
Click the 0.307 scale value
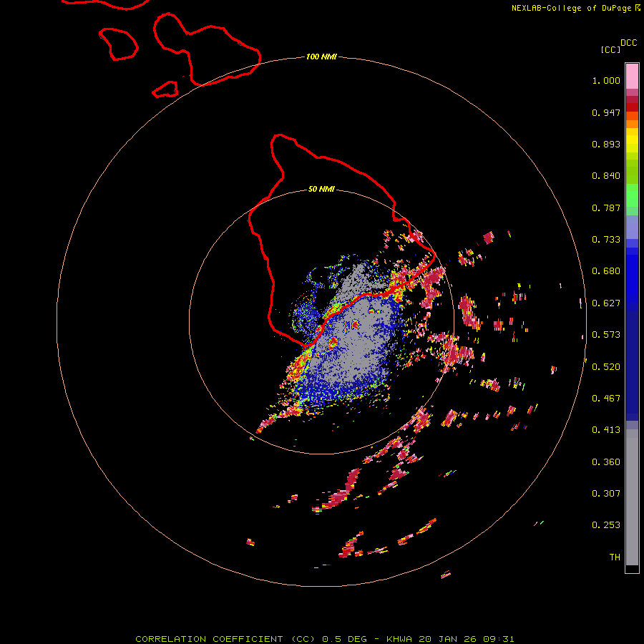pos(606,493)
